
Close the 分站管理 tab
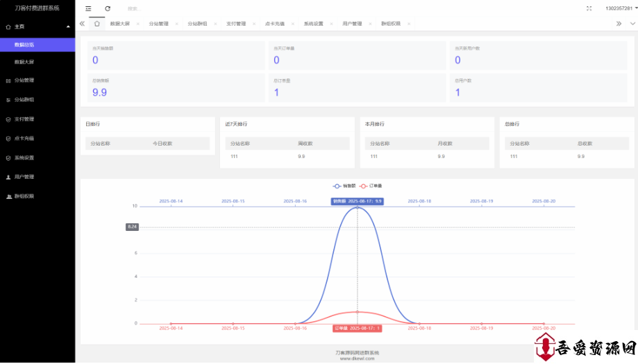(176, 24)
